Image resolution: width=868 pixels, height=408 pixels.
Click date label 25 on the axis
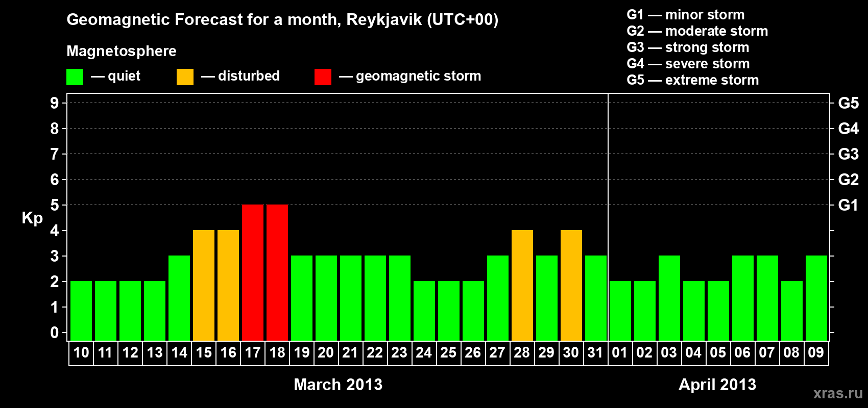tap(448, 352)
